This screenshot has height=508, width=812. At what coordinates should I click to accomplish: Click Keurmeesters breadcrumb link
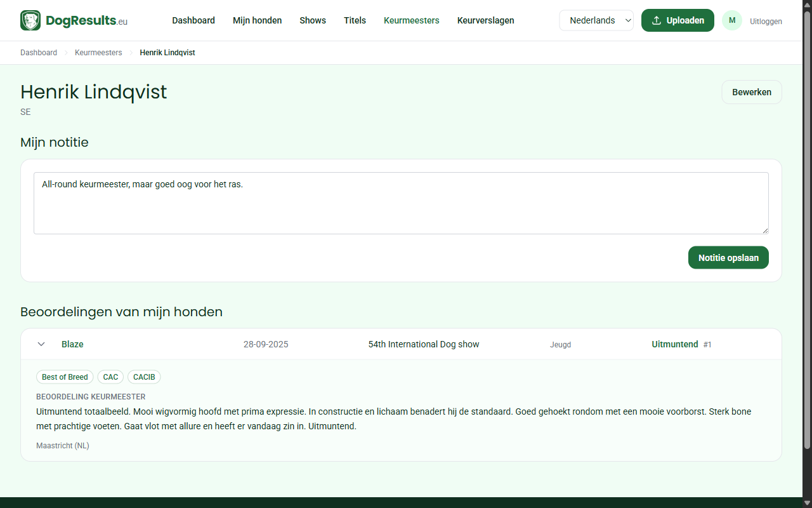[98, 53]
